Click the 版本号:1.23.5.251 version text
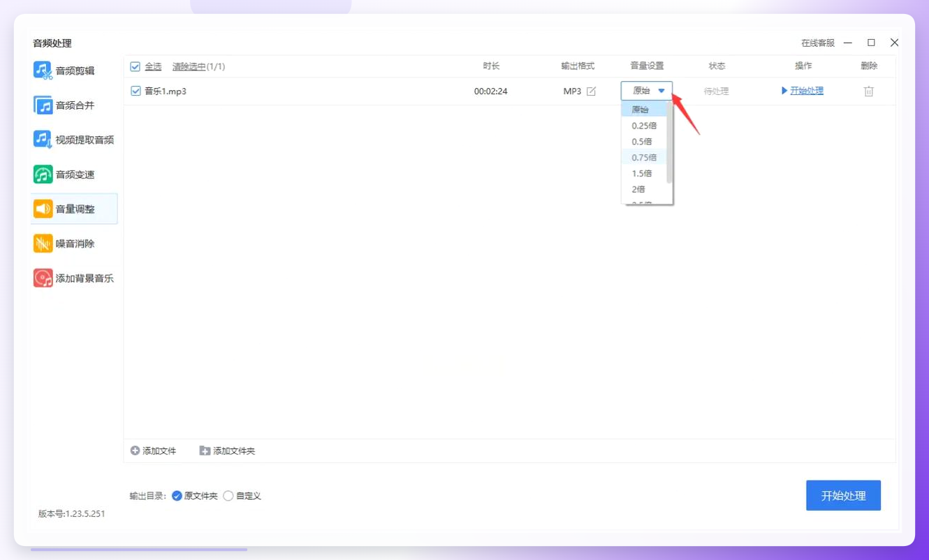The image size is (929, 560). [71, 514]
